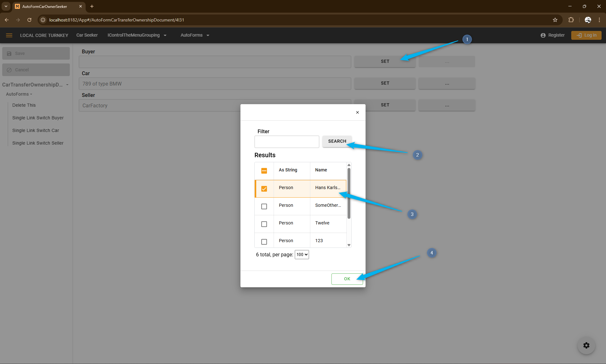
Task: Click the hamburger menu icon
Action: coord(9,35)
